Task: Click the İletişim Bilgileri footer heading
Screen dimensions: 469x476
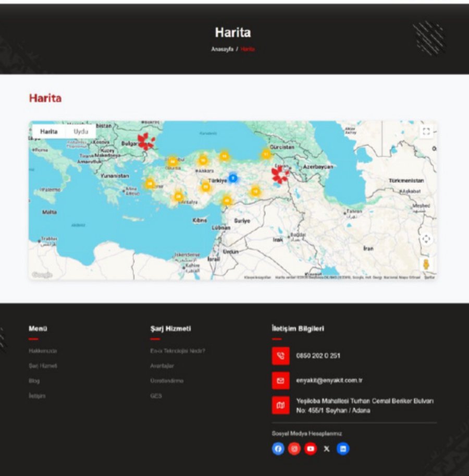Action: click(x=298, y=328)
